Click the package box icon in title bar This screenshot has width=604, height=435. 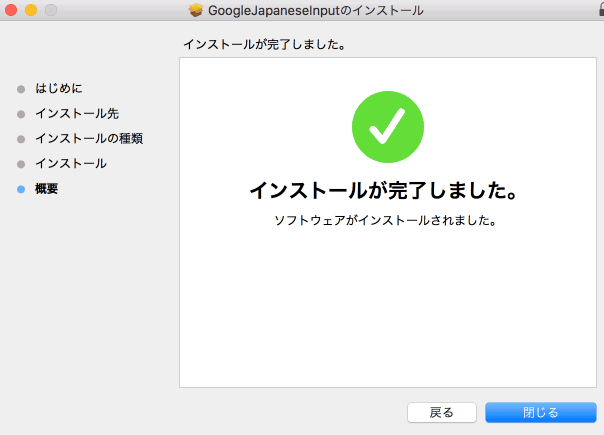click(196, 10)
